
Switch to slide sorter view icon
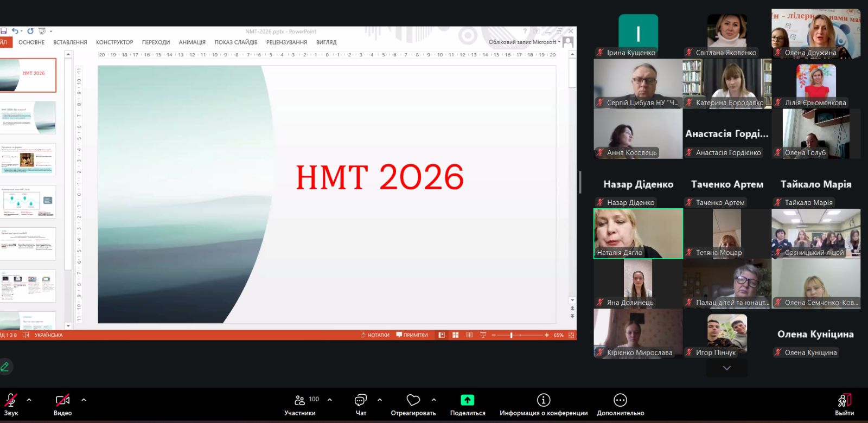456,335
